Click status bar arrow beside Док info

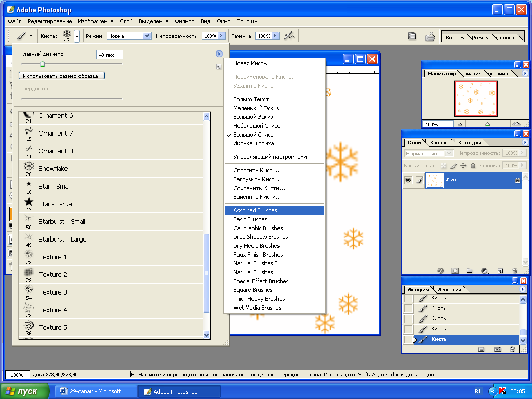(131, 374)
